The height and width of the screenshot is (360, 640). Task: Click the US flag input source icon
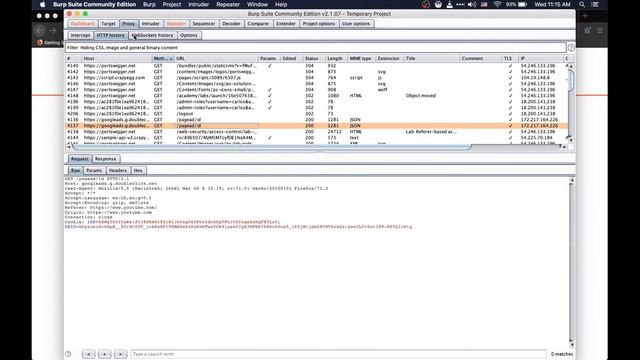(484, 4)
